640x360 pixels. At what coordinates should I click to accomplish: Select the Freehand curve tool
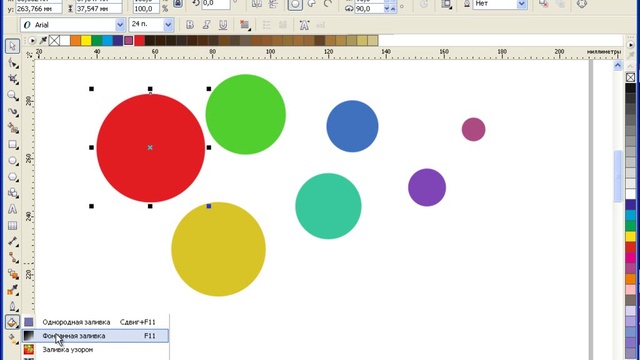[x=13, y=112]
